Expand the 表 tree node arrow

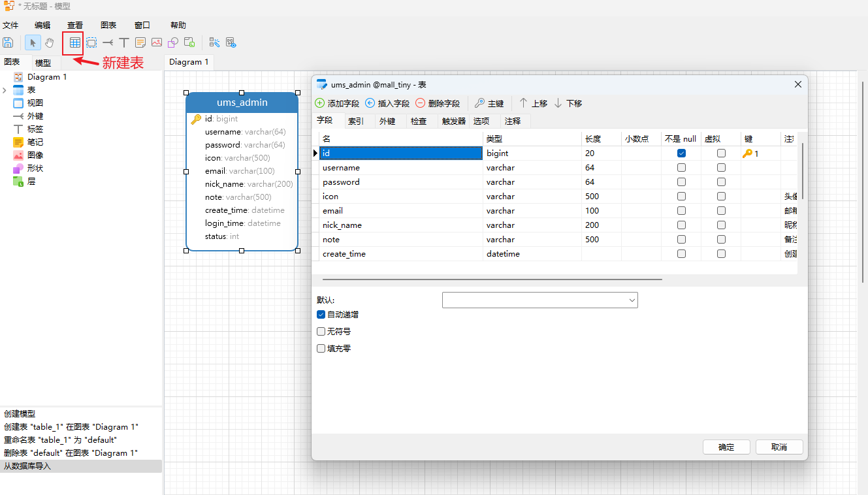[x=5, y=90]
